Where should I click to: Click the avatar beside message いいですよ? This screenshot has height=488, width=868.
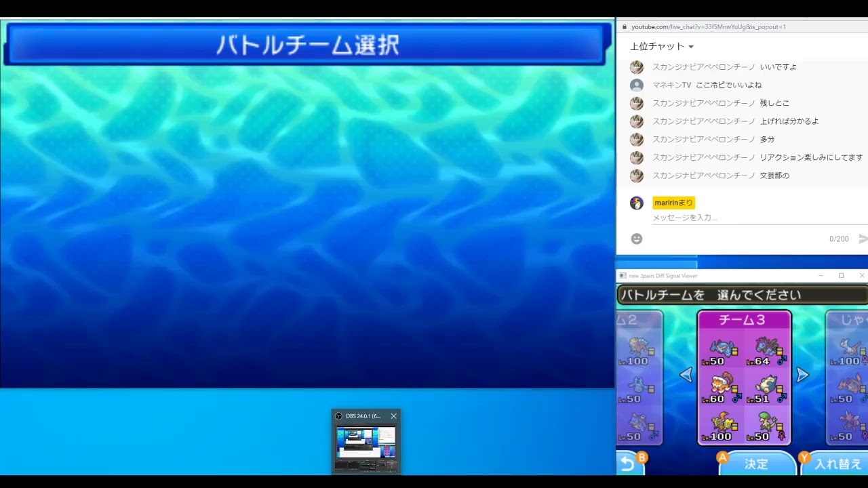coord(636,67)
